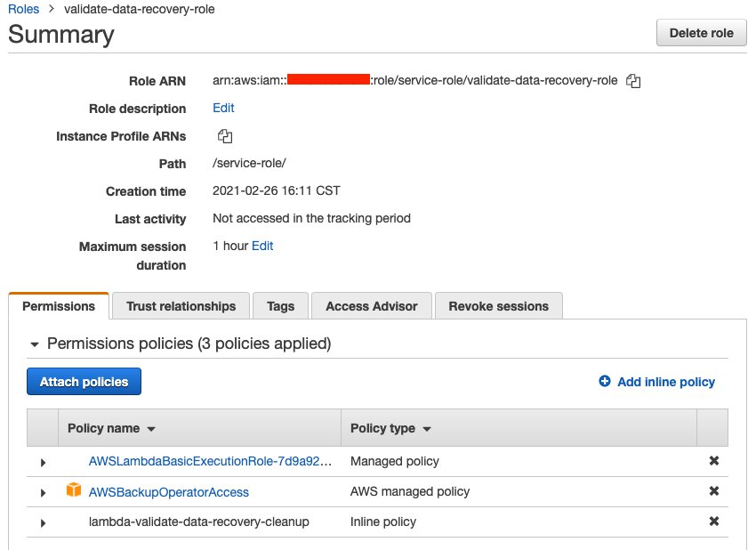The image size is (756, 550).
Task: Collapse the Permissions policies section
Action: click(x=35, y=344)
